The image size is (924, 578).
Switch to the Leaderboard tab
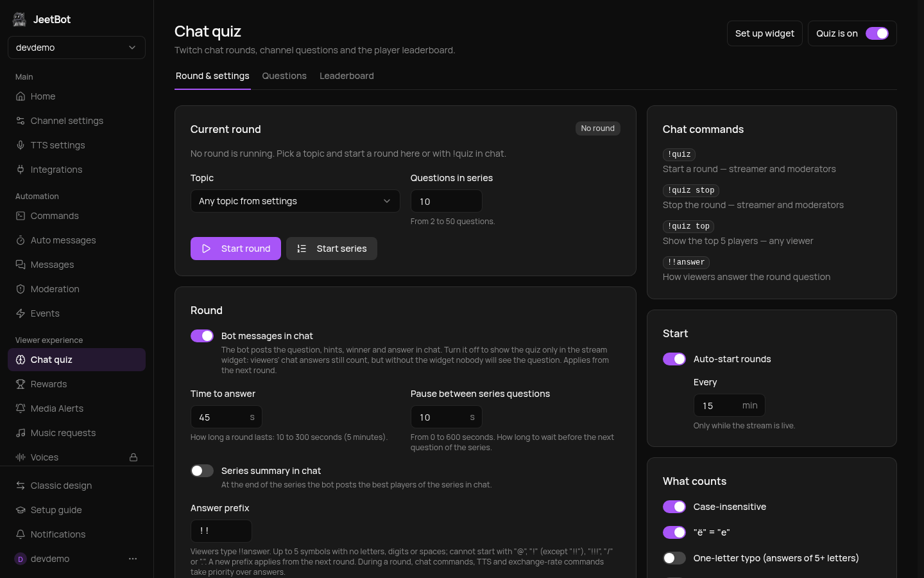pos(346,76)
